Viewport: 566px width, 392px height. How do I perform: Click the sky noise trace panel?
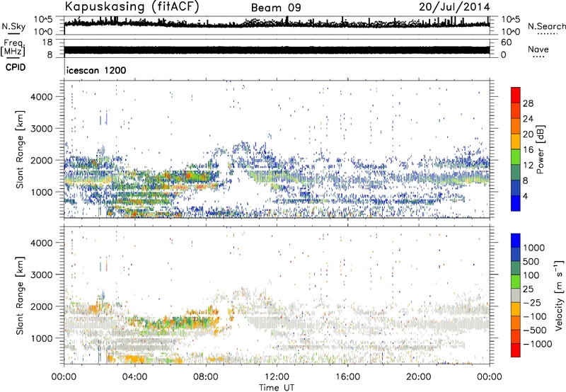pos(277,25)
